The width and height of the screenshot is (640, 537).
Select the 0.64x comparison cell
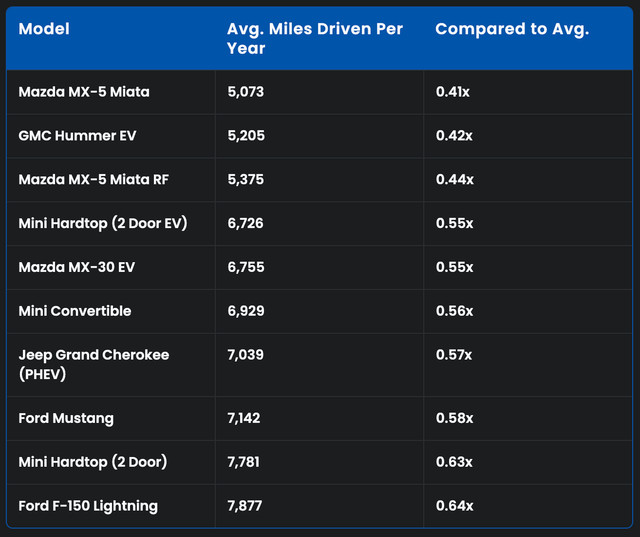click(454, 506)
